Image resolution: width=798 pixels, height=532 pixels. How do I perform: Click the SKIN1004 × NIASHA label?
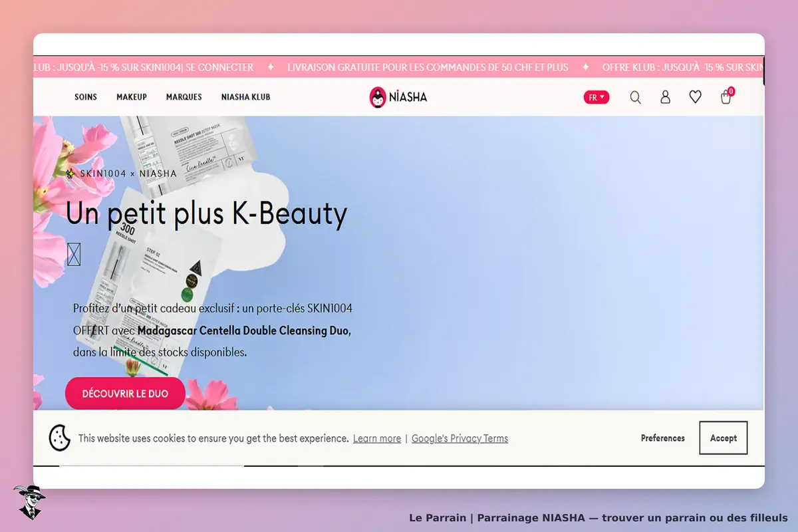[121, 174]
